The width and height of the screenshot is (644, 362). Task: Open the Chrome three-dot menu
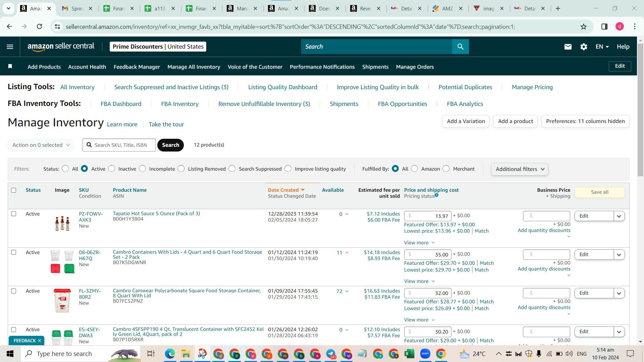[x=635, y=26]
